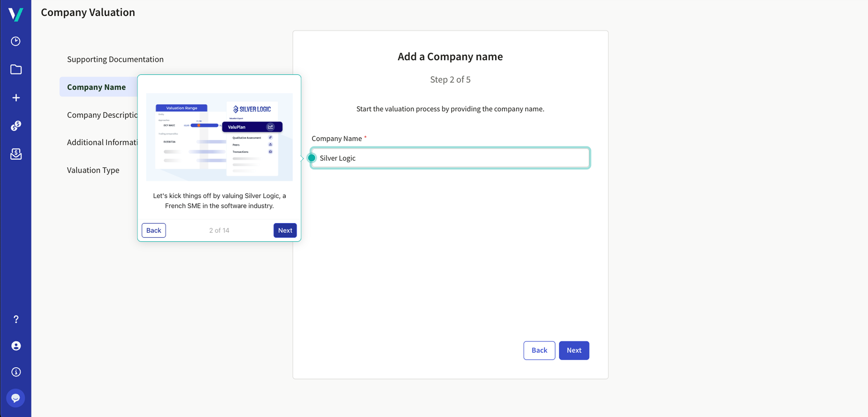Click the question mark help icon
This screenshot has width=868, height=417.
tap(16, 319)
